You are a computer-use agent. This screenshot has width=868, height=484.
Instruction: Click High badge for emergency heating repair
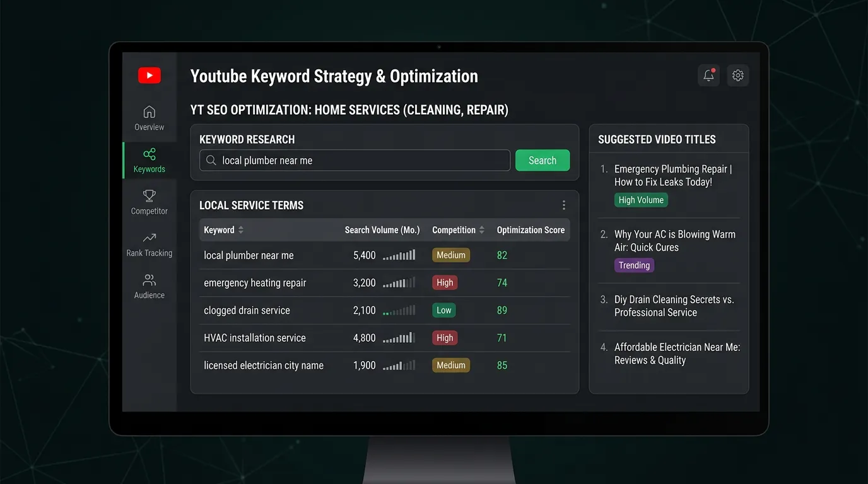(x=445, y=283)
